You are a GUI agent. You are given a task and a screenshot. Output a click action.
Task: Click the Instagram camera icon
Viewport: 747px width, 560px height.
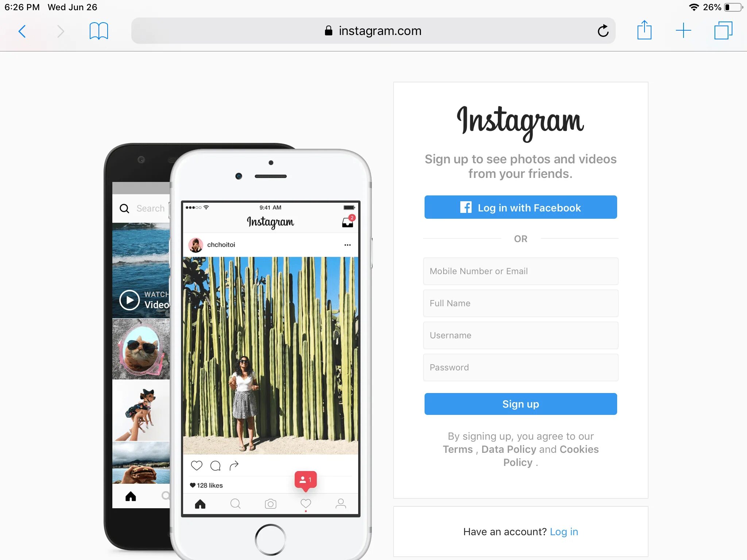pos(270,503)
